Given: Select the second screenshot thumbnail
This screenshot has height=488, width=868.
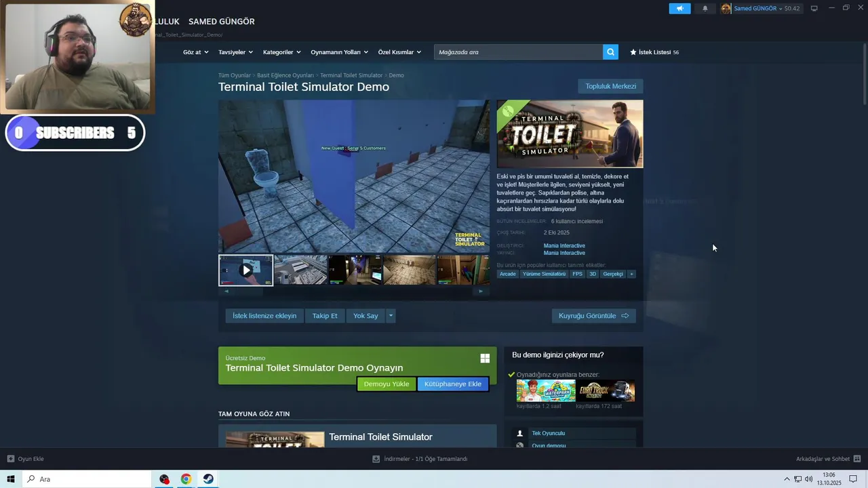Looking at the screenshot, I should [x=300, y=270].
